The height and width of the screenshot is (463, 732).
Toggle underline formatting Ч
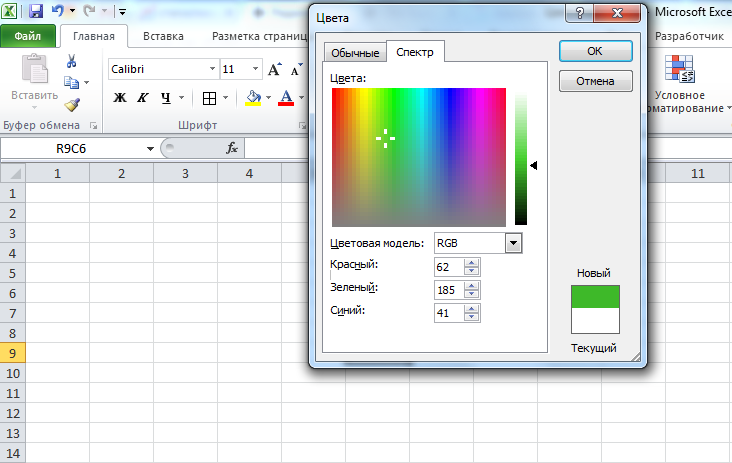click(166, 98)
